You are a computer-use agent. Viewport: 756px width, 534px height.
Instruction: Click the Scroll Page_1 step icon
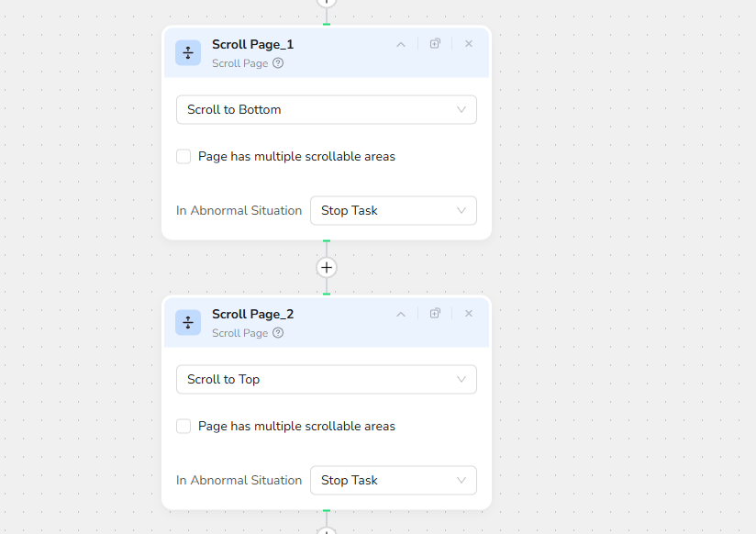(188, 53)
